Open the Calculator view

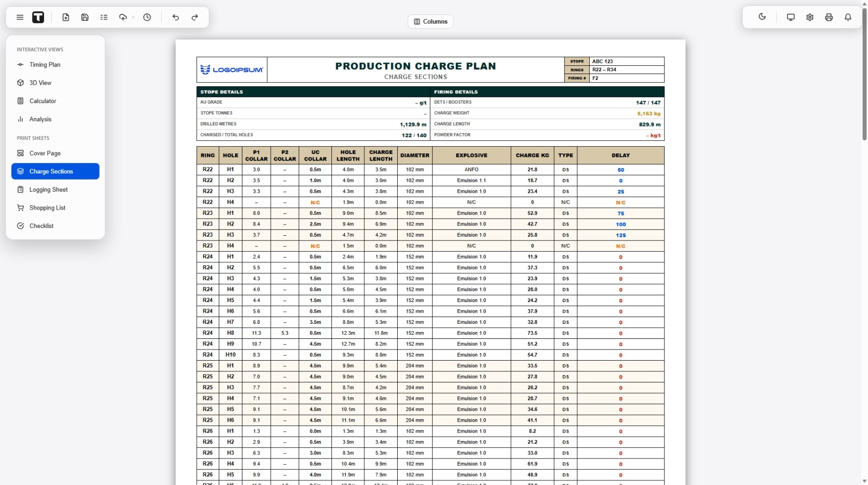55,101
